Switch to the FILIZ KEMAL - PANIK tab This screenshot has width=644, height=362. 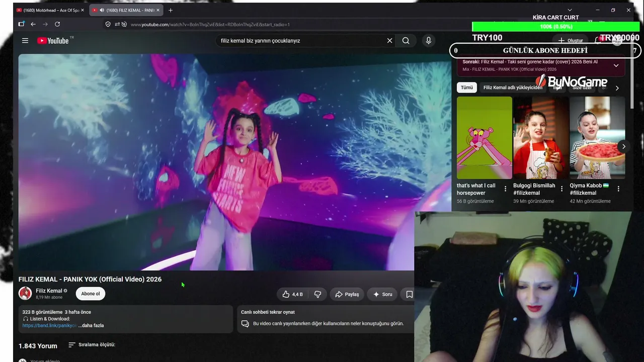click(126, 10)
